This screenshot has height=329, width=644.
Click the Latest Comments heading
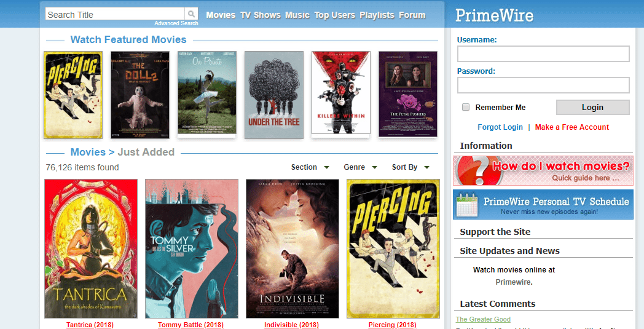pos(497,304)
